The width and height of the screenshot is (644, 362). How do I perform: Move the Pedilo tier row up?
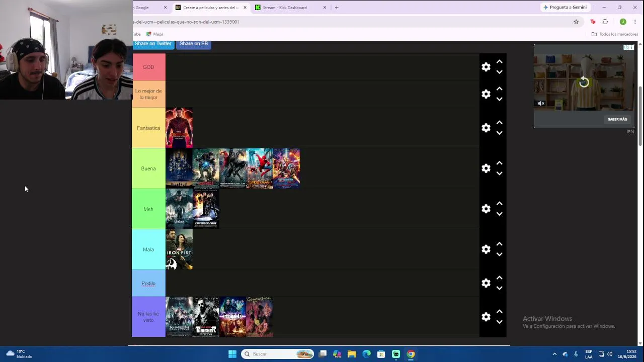point(500,278)
